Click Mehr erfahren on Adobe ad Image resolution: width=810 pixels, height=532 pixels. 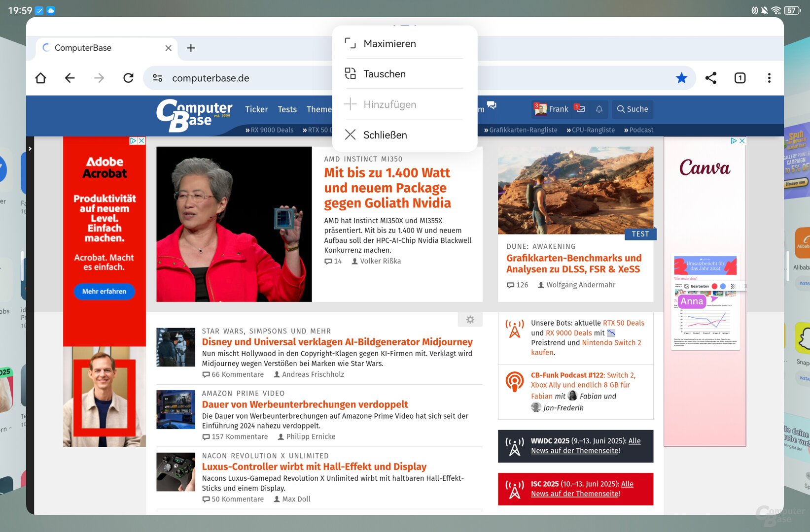(x=105, y=292)
